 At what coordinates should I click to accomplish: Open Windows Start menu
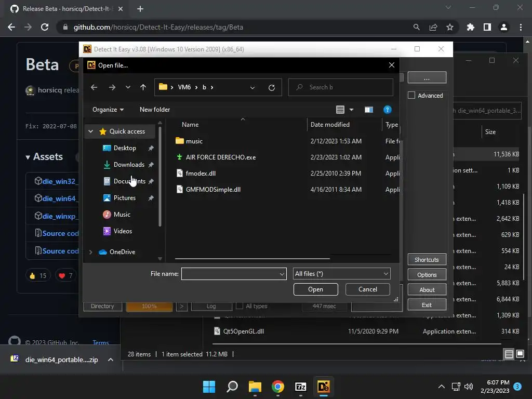point(209,387)
